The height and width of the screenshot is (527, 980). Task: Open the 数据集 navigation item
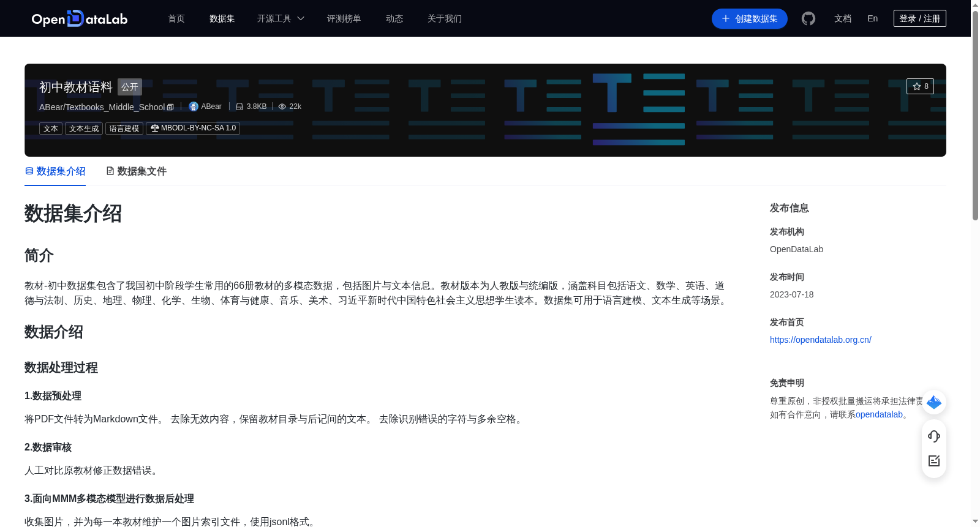[222, 18]
